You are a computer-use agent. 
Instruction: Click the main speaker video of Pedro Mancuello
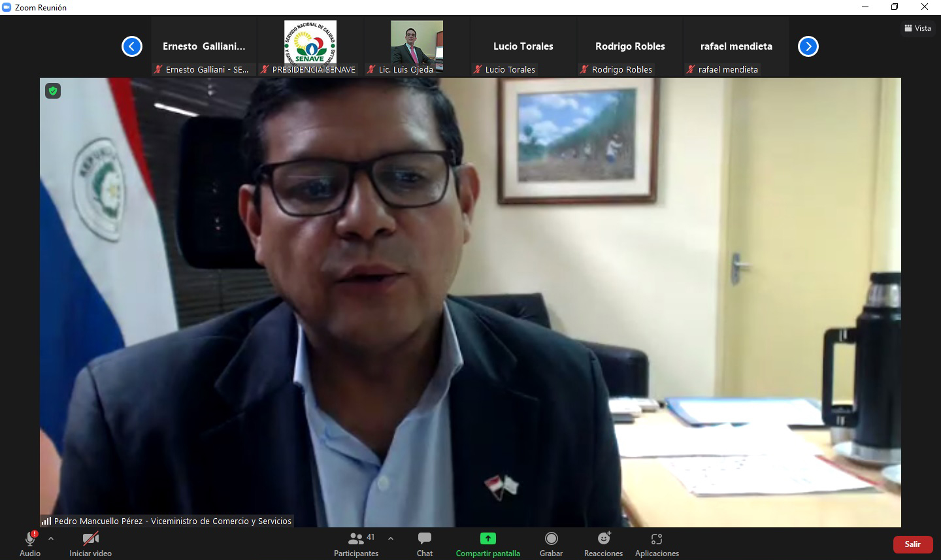[470, 302]
